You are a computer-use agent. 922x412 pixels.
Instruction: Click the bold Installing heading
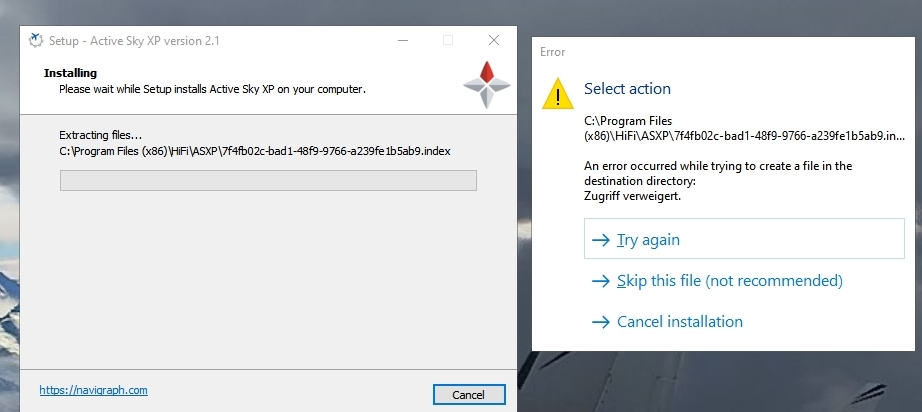[x=70, y=73]
